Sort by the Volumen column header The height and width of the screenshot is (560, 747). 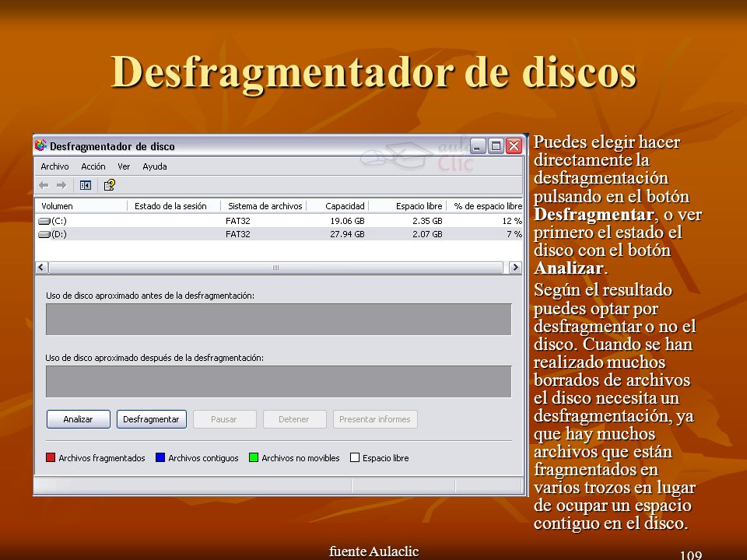82,205
